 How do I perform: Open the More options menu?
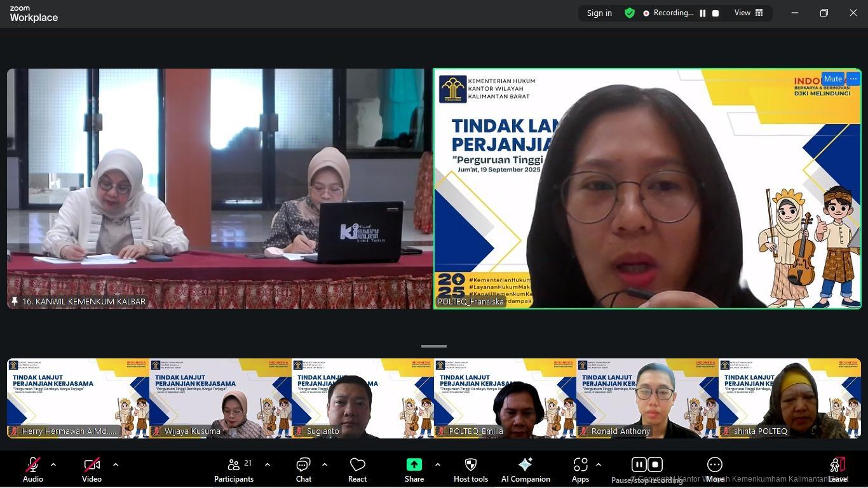click(714, 470)
